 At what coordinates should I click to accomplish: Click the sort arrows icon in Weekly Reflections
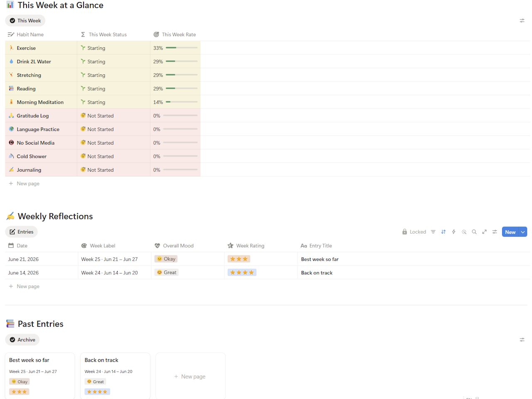443,232
